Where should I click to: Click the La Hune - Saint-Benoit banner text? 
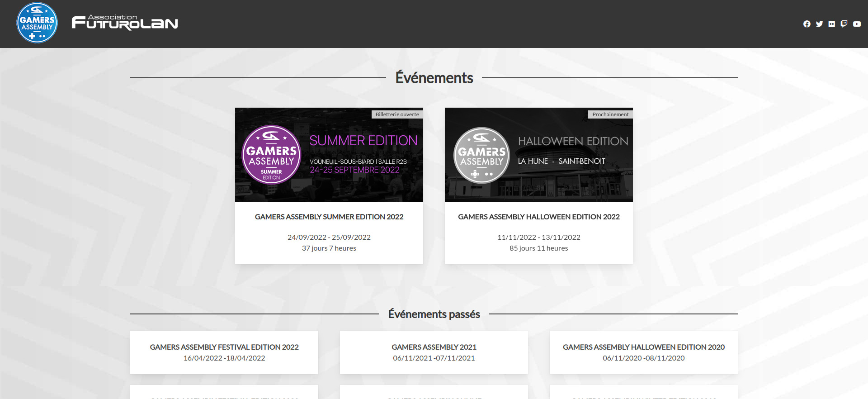coord(561,161)
